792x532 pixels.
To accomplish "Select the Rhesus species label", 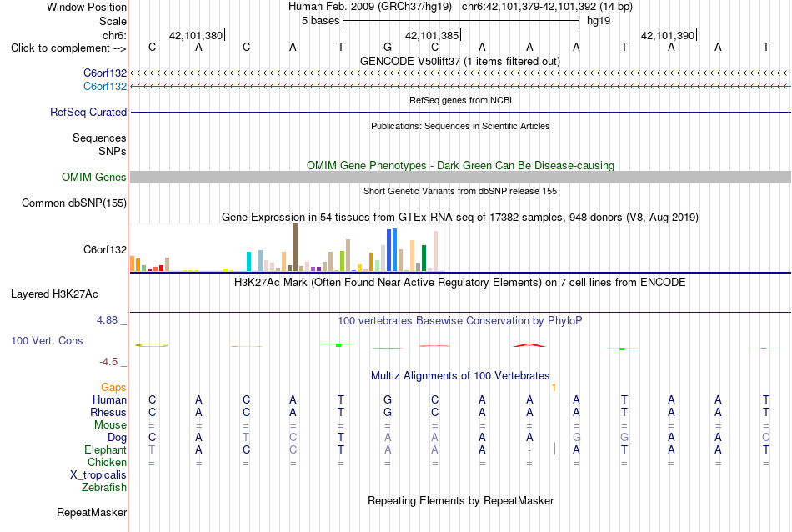I will (x=108, y=412).
